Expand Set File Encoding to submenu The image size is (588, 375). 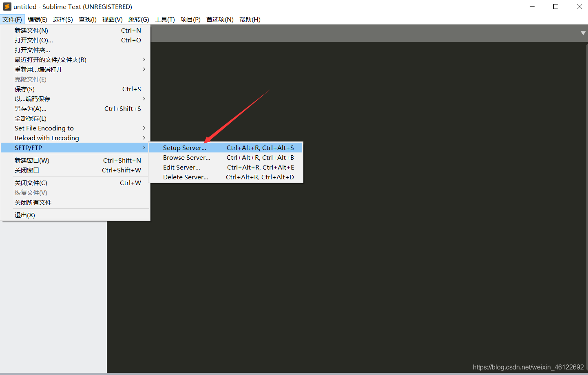coord(75,128)
